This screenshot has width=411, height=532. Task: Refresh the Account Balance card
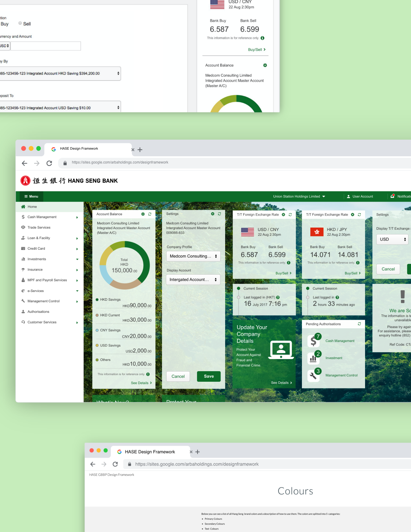[x=150, y=214]
